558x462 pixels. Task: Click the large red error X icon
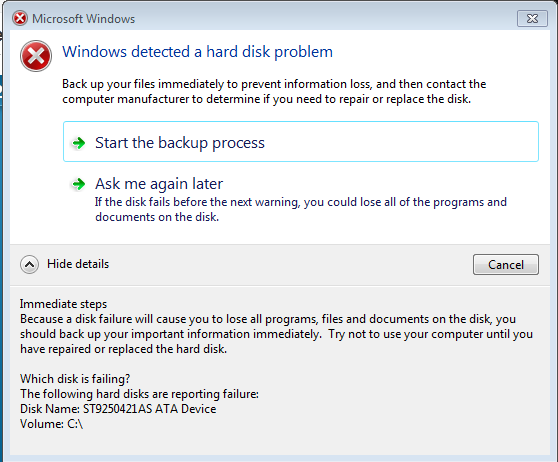(36, 56)
